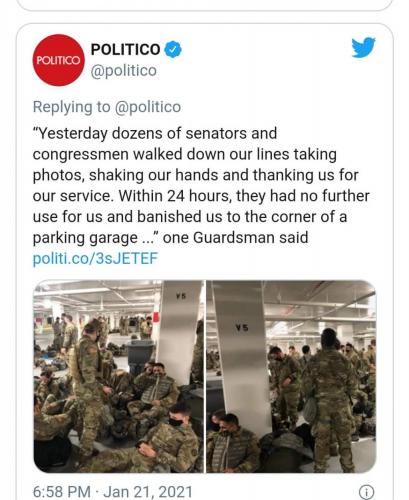409x500 pixels.
Task: Click the previous tweet card above
Action: point(205,5)
